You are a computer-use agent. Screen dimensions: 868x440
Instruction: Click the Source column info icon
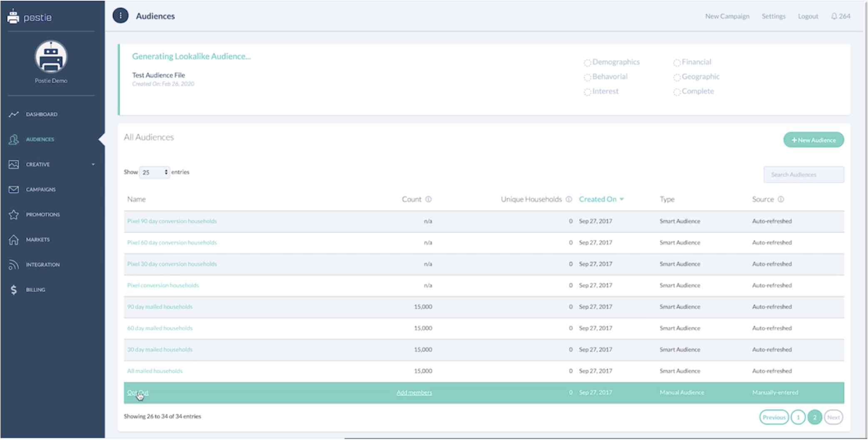(x=781, y=199)
